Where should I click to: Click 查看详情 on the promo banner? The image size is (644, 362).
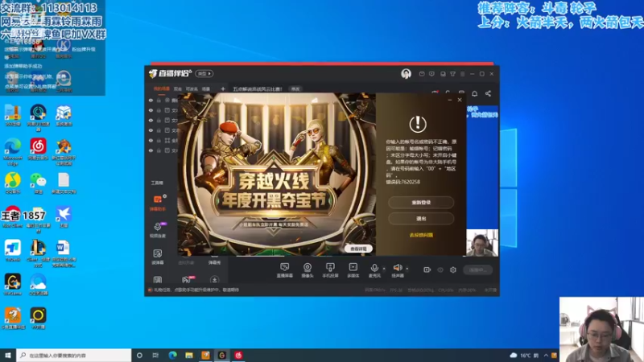[358, 249]
